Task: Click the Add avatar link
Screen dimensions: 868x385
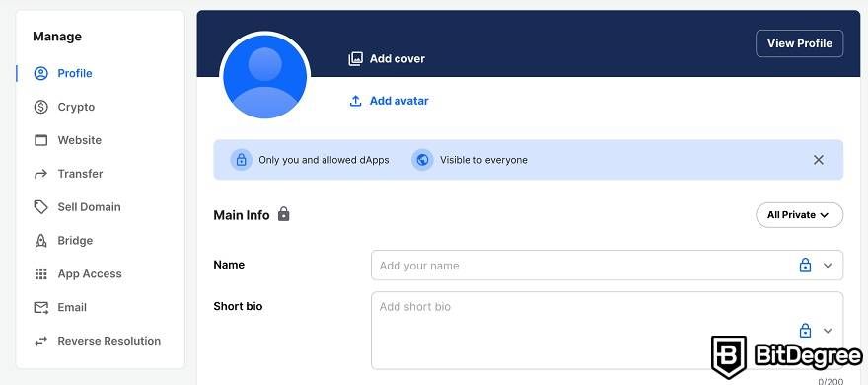Action: tap(398, 101)
